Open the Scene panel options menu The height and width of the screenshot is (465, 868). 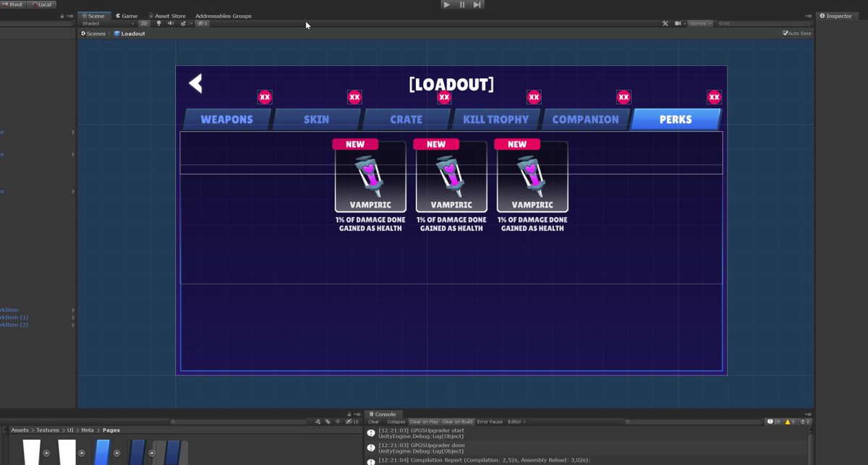click(x=809, y=16)
